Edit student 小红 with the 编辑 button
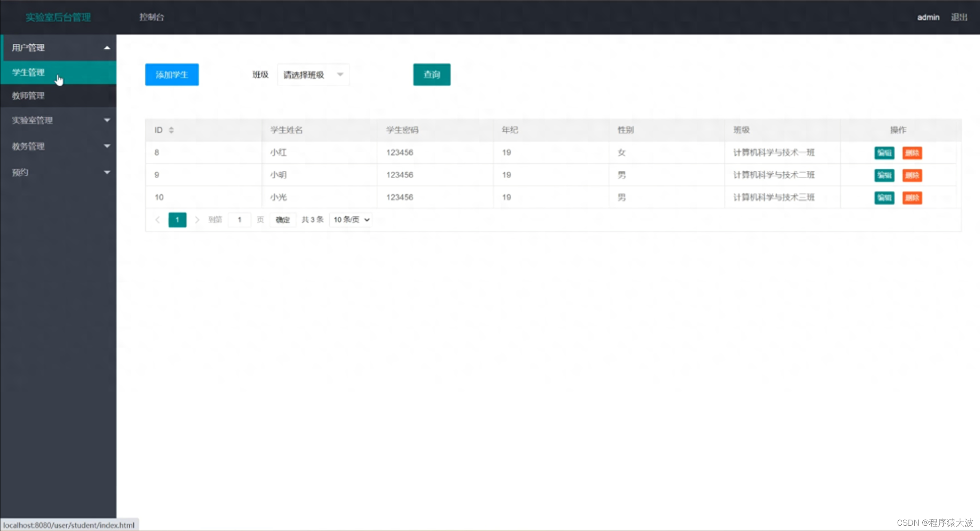Screen dimensions: 980x531 (x=884, y=153)
